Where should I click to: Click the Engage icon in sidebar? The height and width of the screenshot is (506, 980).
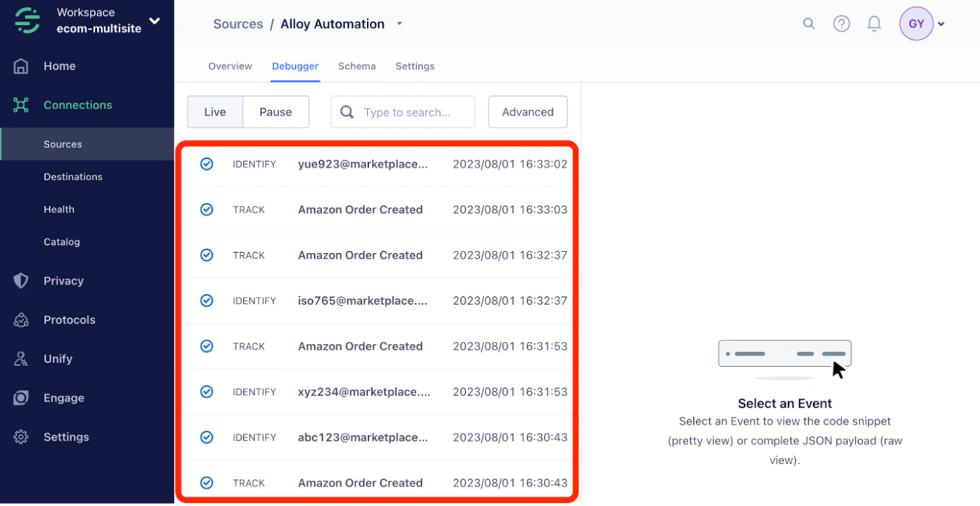[x=21, y=398]
